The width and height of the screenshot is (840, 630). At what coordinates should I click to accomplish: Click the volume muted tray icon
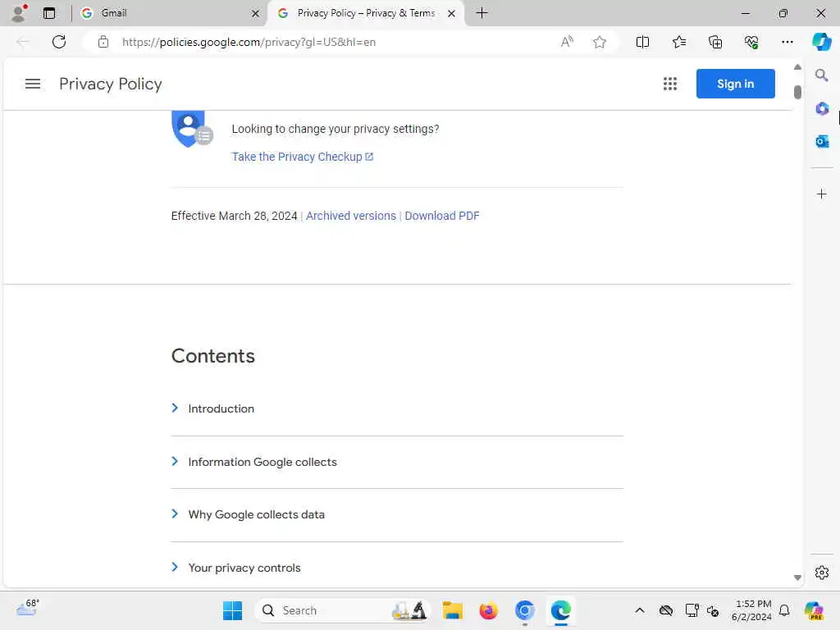click(713, 610)
